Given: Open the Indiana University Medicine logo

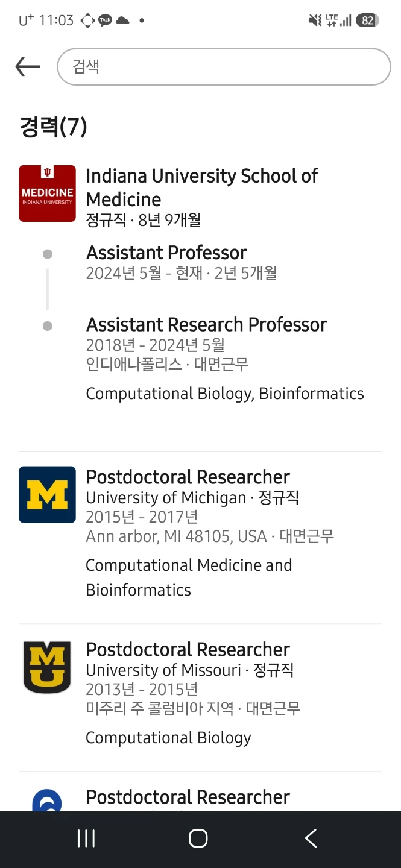Looking at the screenshot, I should [47, 193].
